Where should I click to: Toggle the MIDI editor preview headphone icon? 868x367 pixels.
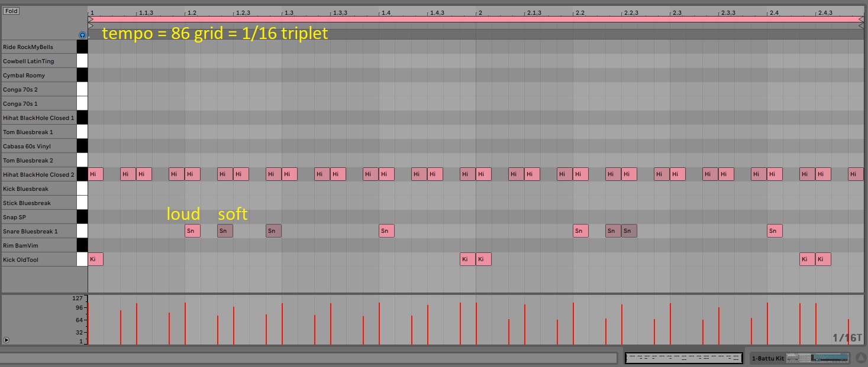82,35
